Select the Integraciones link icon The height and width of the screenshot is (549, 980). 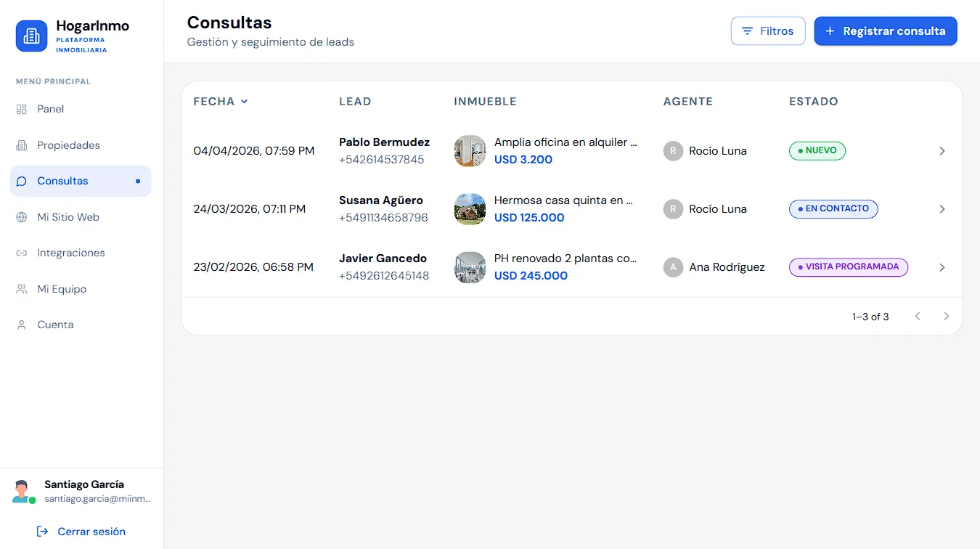click(22, 253)
